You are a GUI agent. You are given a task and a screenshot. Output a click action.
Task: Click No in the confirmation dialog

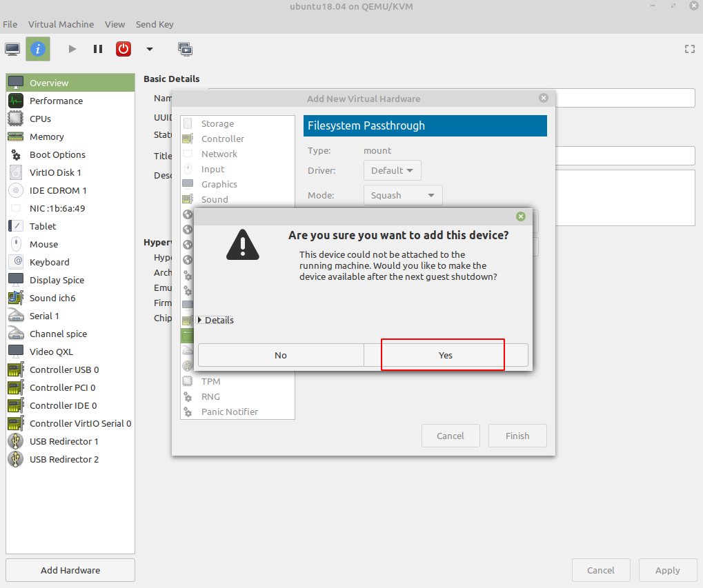(280, 355)
